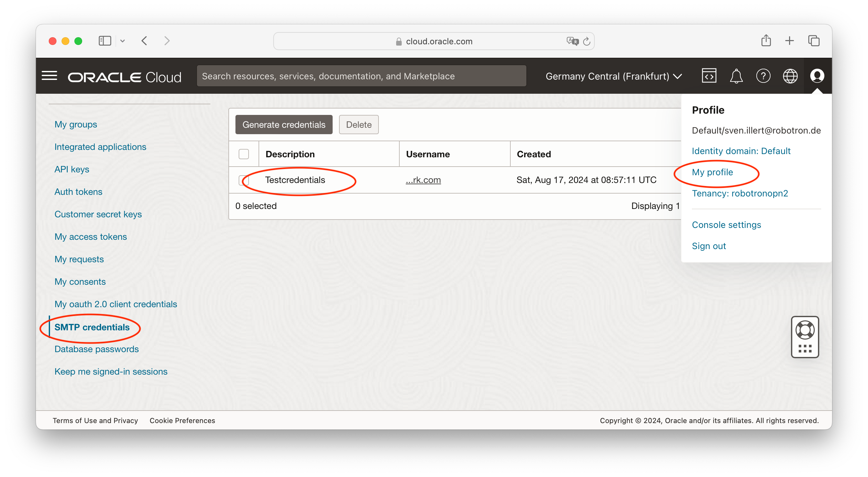This screenshot has height=477, width=868.
Task: Click the support lifebuoy icon
Action: [x=805, y=330]
